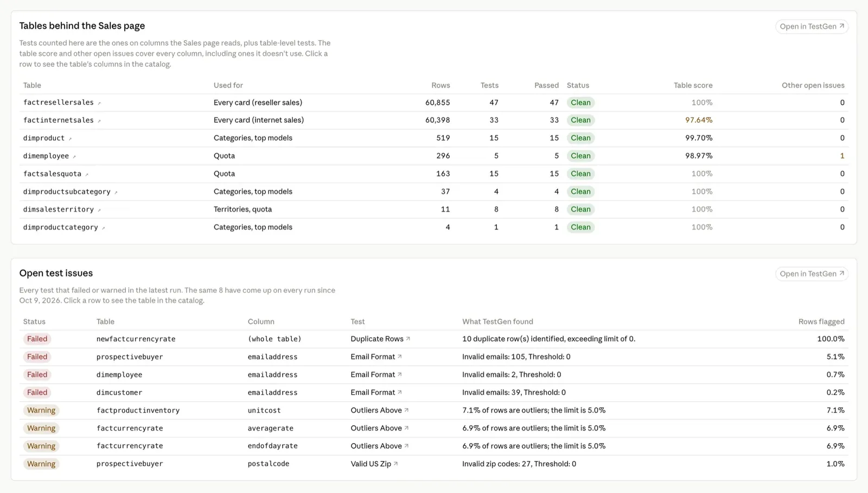Select the factinternetsales table name
The width and height of the screenshot is (868, 493).
click(x=59, y=120)
